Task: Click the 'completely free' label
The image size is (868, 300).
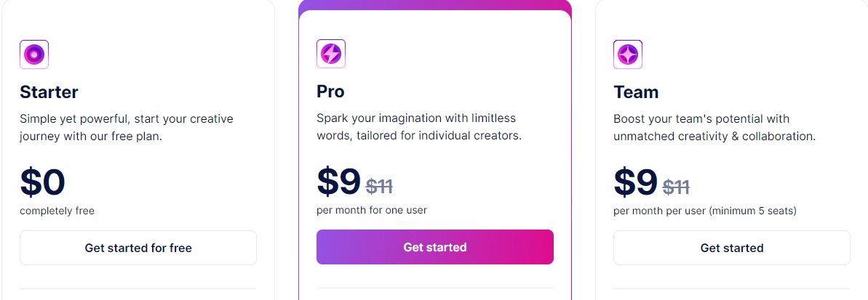Action: click(x=57, y=211)
